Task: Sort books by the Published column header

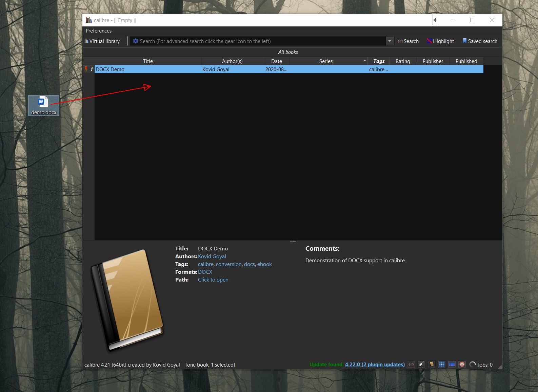Action: point(466,61)
